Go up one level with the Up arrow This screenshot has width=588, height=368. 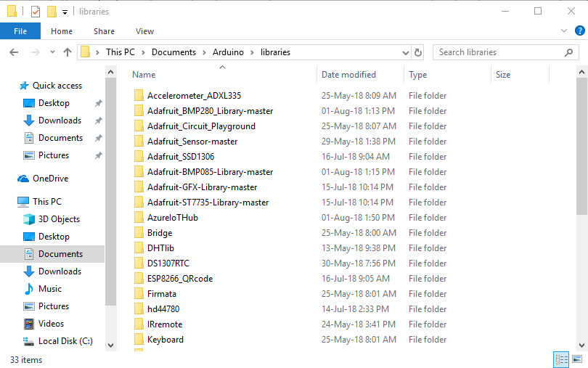coord(68,52)
